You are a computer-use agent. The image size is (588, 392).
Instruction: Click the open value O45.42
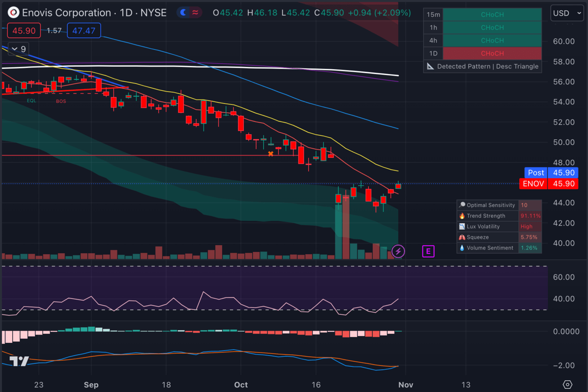(228, 13)
